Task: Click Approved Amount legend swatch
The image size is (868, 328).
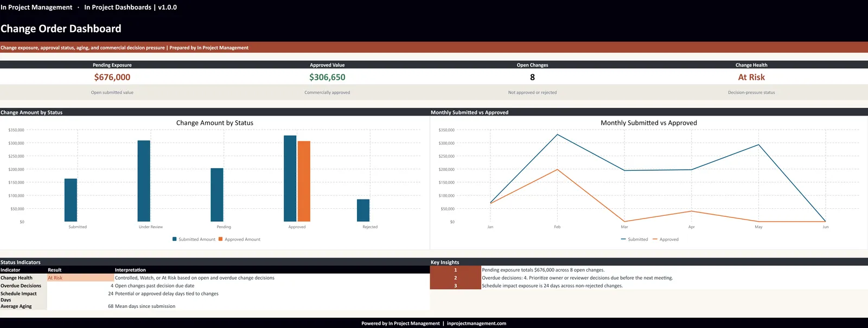Action: click(x=221, y=239)
